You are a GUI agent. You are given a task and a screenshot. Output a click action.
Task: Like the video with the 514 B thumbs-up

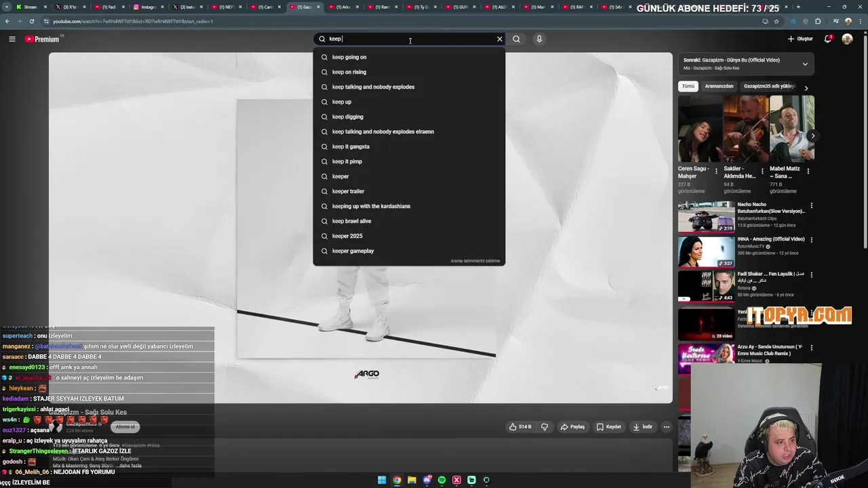(x=520, y=427)
